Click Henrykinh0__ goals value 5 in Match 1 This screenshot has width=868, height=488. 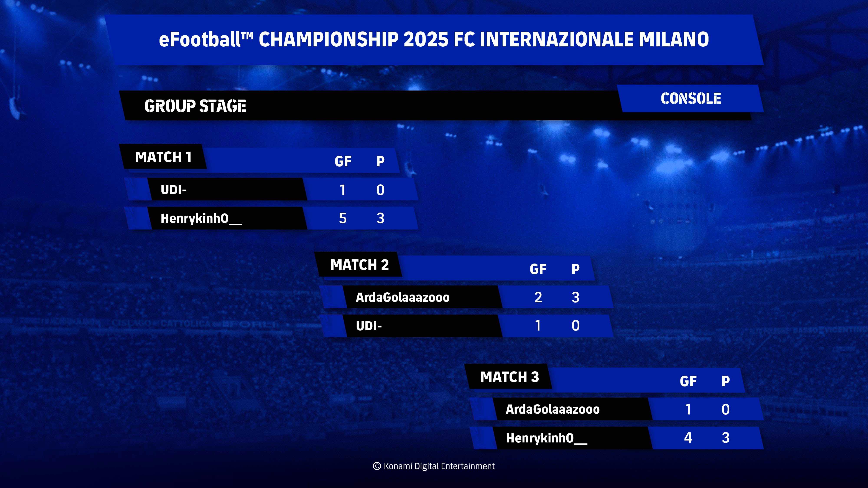(343, 218)
